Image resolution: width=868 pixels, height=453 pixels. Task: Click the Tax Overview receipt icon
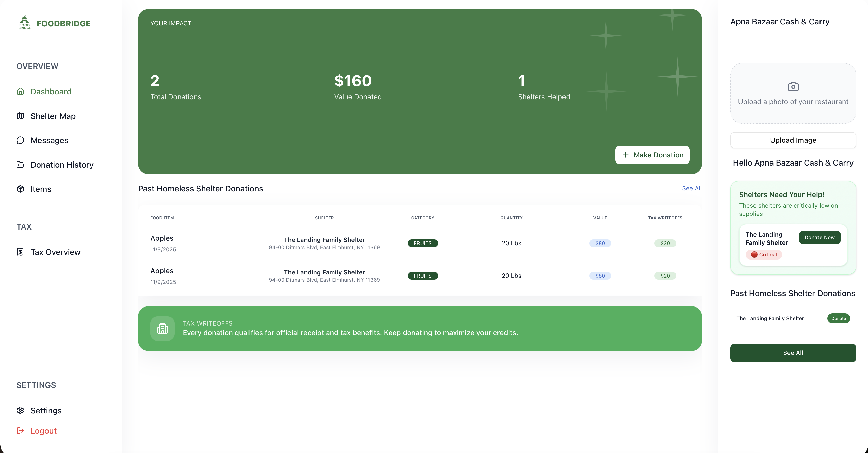[x=20, y=252]
